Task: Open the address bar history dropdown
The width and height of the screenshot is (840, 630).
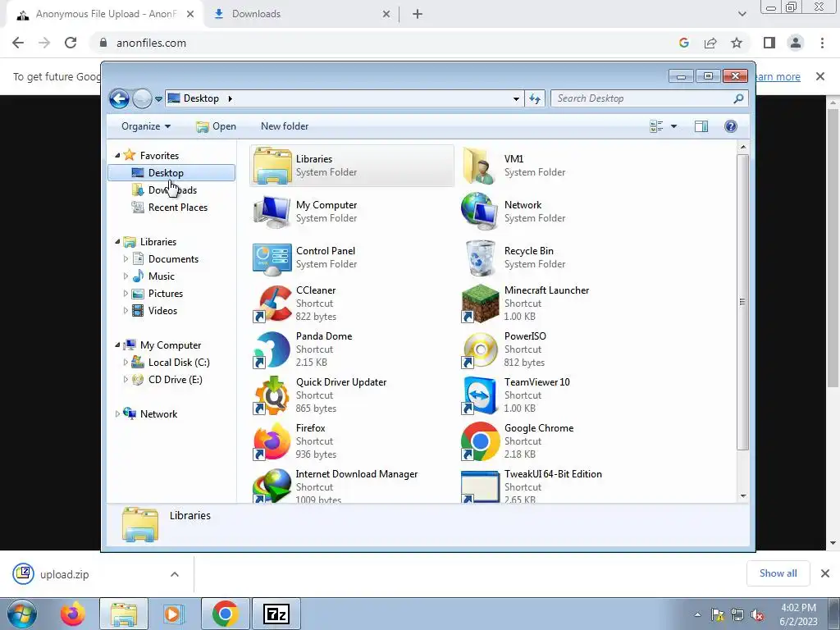Action: point(516,98)
